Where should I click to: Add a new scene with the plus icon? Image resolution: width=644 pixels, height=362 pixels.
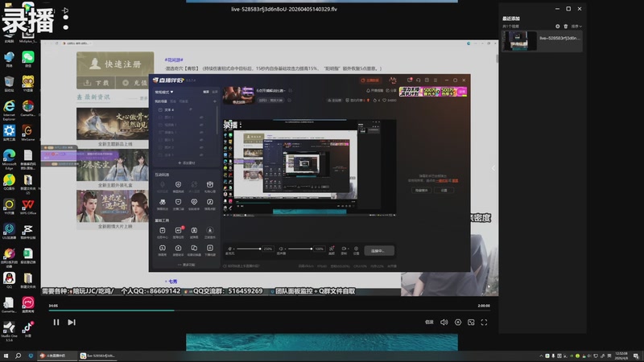tap(214, 101)
